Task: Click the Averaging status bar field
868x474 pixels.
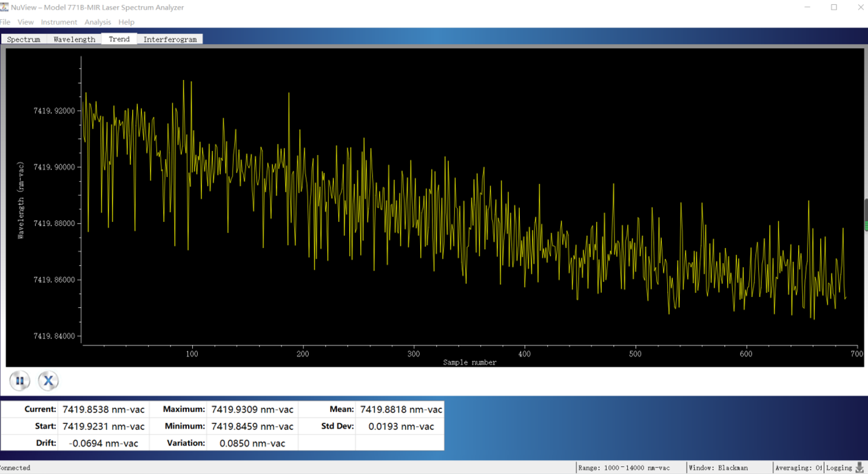Action: click(798, 468)
